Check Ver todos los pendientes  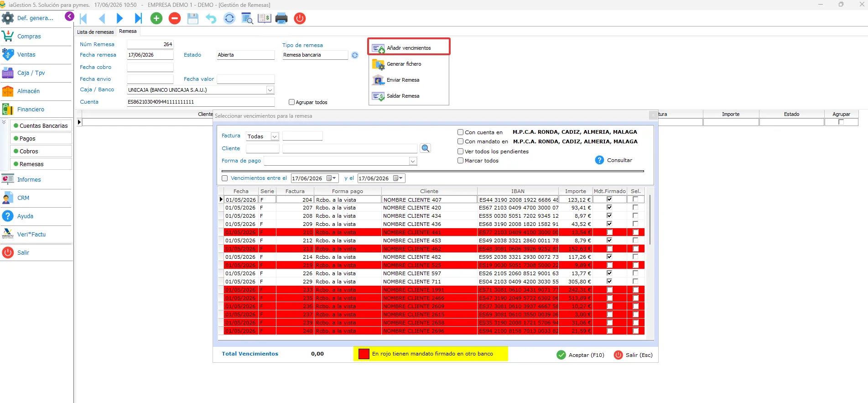[460, 151]
